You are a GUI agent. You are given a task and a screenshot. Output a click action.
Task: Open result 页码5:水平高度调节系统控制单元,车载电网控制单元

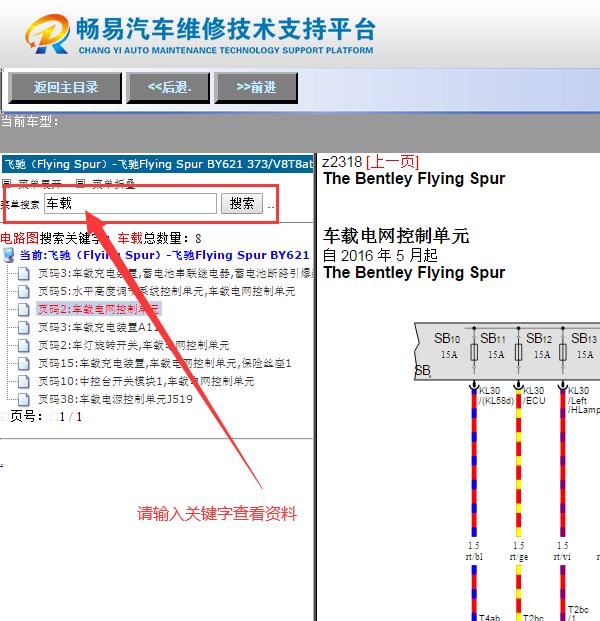click(x=167, y=291)
